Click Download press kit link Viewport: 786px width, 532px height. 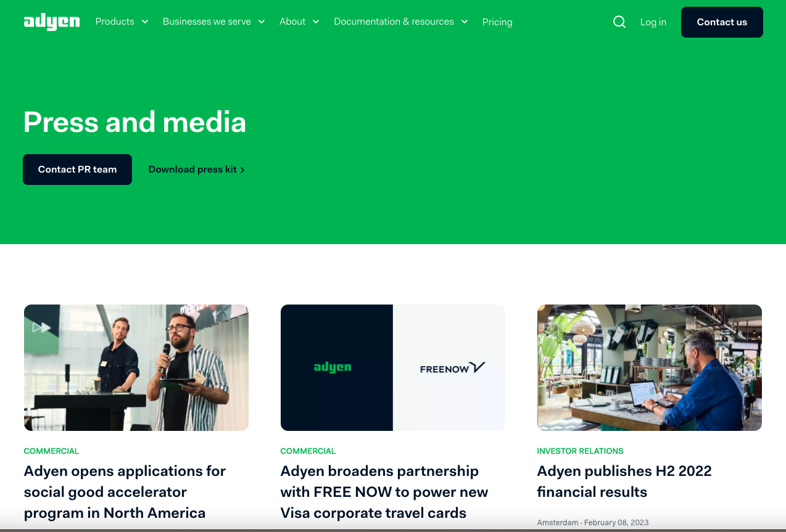197,170
